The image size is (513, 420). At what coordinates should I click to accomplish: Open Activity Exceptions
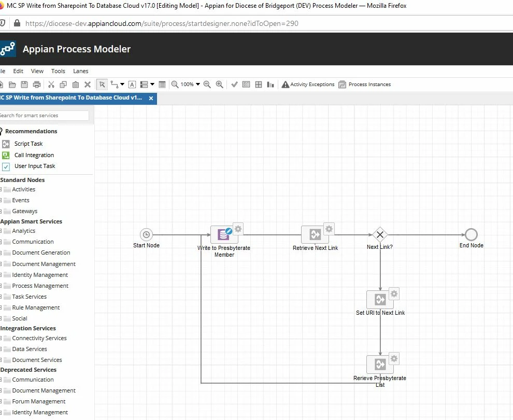pos(308,85)
